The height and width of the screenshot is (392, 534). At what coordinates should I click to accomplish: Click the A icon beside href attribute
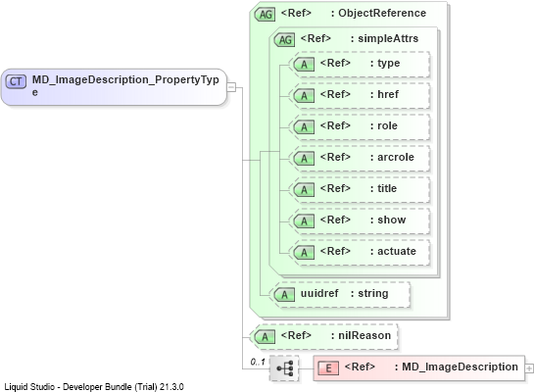tap(304, 96)
